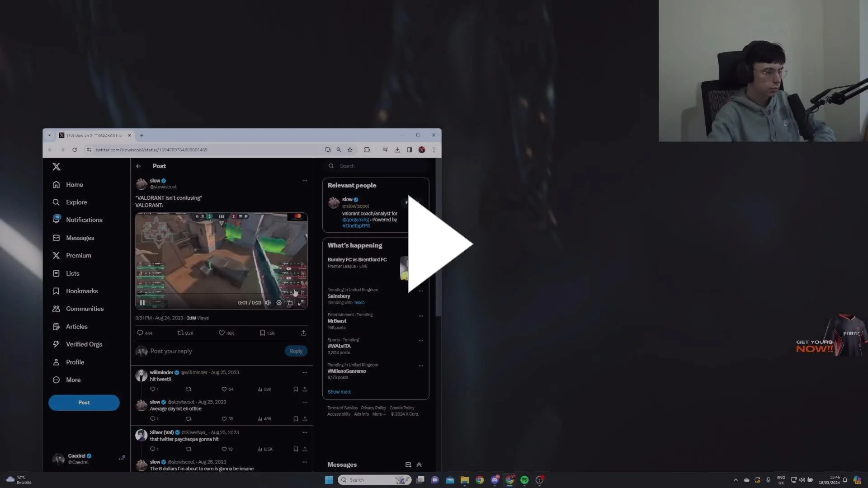Open reply comments on main post
The image size is (868, 488).
point(140,333)
